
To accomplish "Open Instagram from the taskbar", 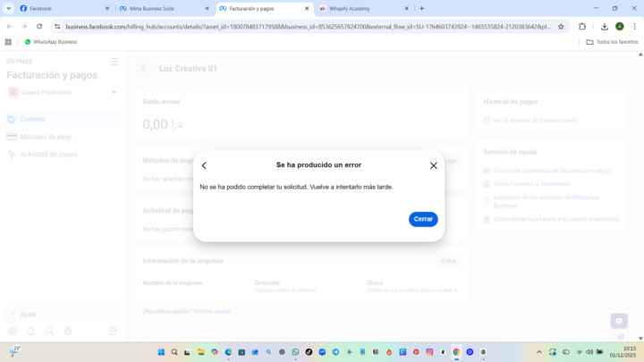I will [429, 352].
